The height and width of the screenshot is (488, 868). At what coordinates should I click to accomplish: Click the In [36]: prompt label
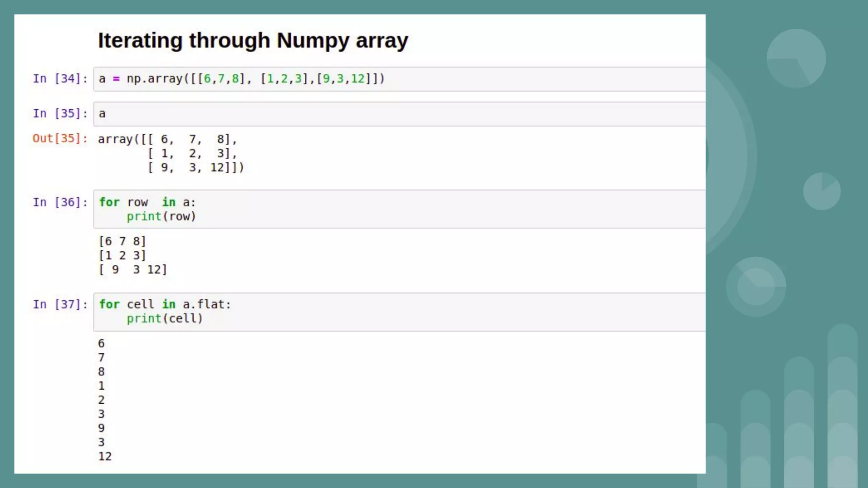click(x=60, y=202)
